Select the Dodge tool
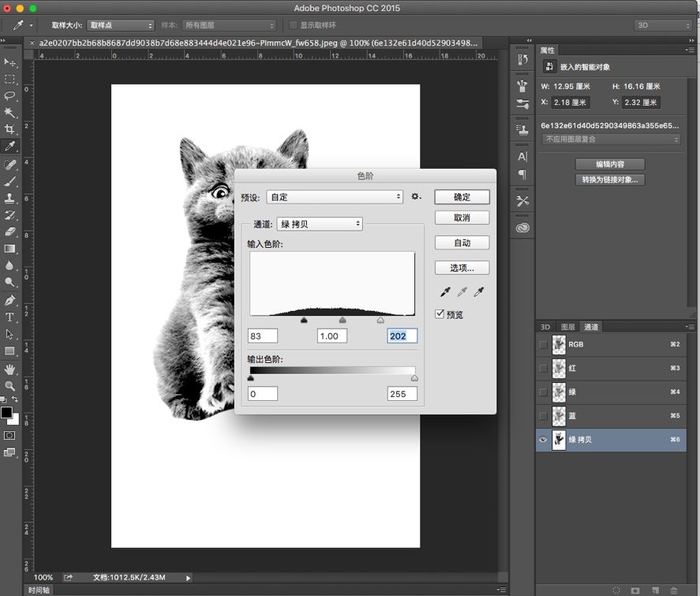700x596 pixels. 9,282
